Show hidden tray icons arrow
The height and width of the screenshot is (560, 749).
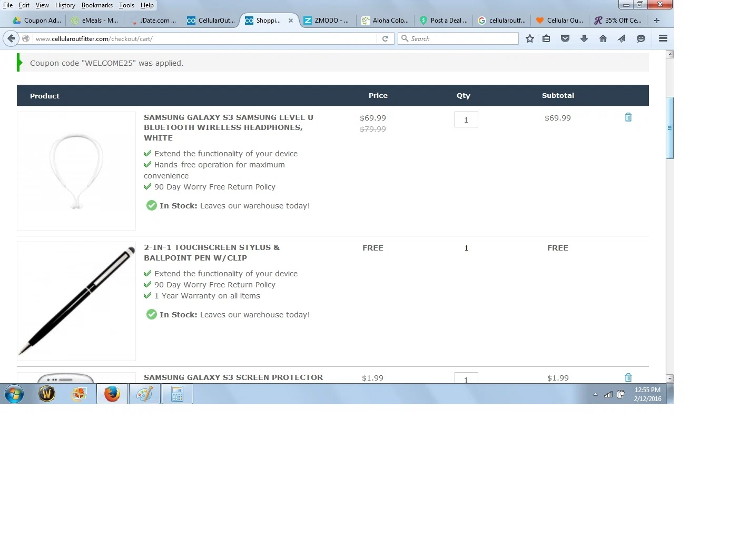tap(595, 394)
